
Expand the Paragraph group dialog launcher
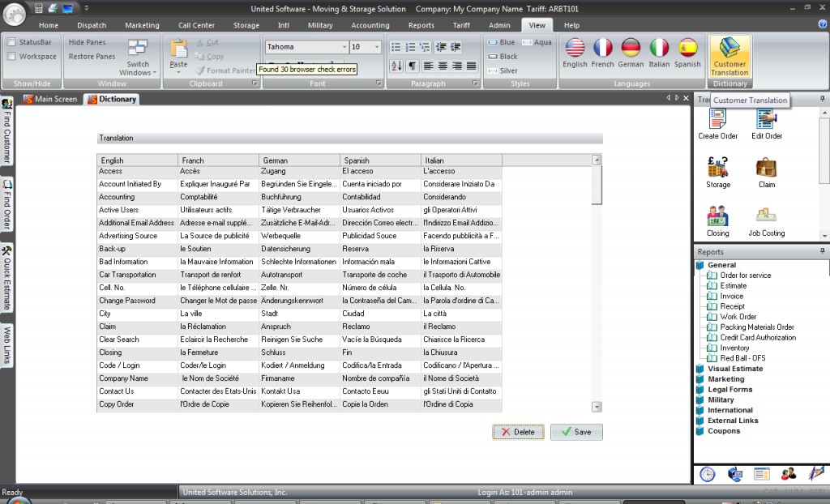pyautogui.click(x=475, y=83)
